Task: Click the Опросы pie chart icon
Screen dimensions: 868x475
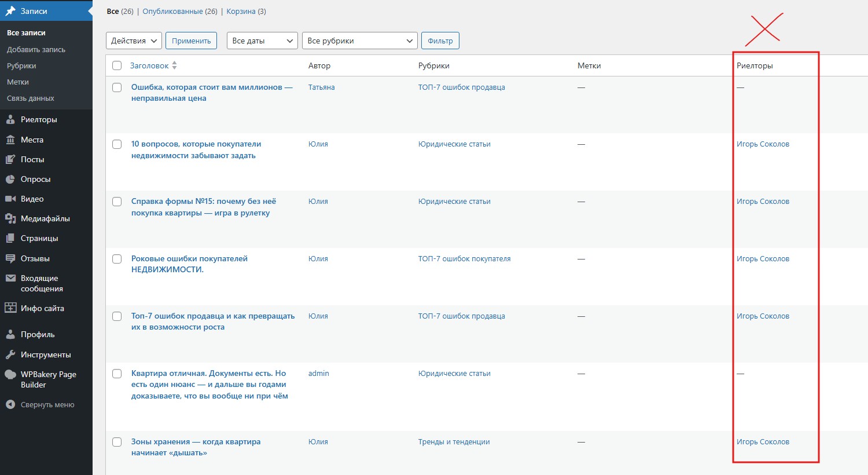Action: tap(10, 179)
